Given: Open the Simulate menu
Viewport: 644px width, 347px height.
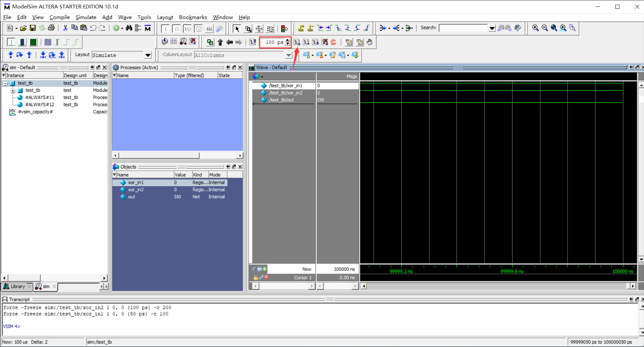Looking at the screenshot, I should [86, 17].
